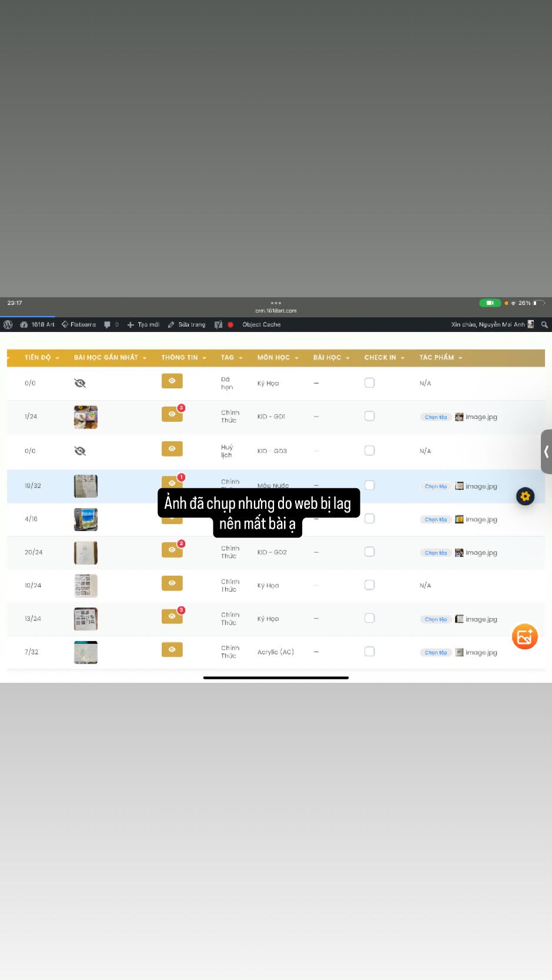The width and height of the screenshot is (552, 980).
Task: Click Sửa trang in admin bar
Action: [186, 324]
